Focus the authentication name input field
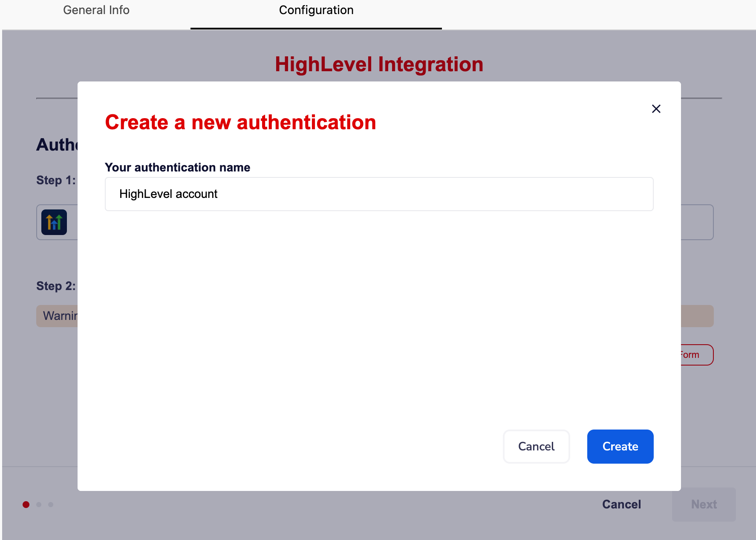Viewport: 756px width, 540px height. (379, 194)
